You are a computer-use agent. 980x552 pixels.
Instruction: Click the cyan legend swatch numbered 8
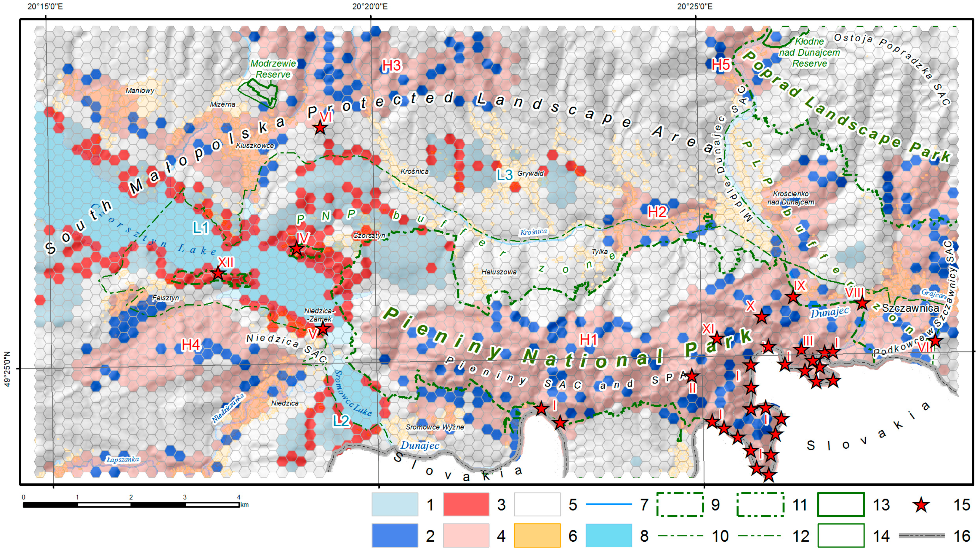[x=609, y=536]
